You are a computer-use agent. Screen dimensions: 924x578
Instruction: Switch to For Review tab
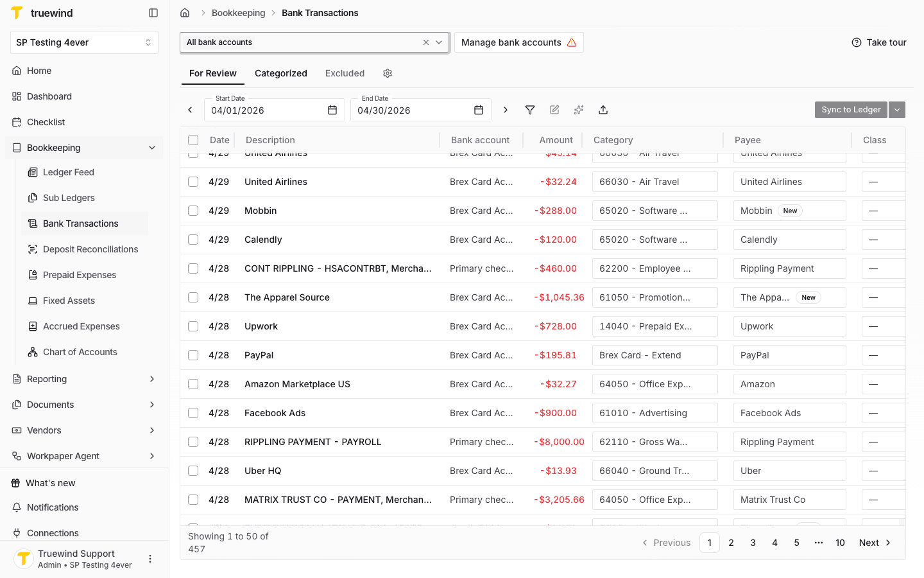pos(213,73)
